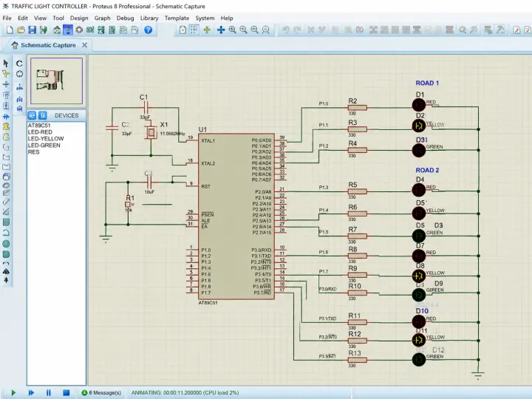532x399 pixels.
Task: Open the Graph menu
Action: (x=102, y=18)
